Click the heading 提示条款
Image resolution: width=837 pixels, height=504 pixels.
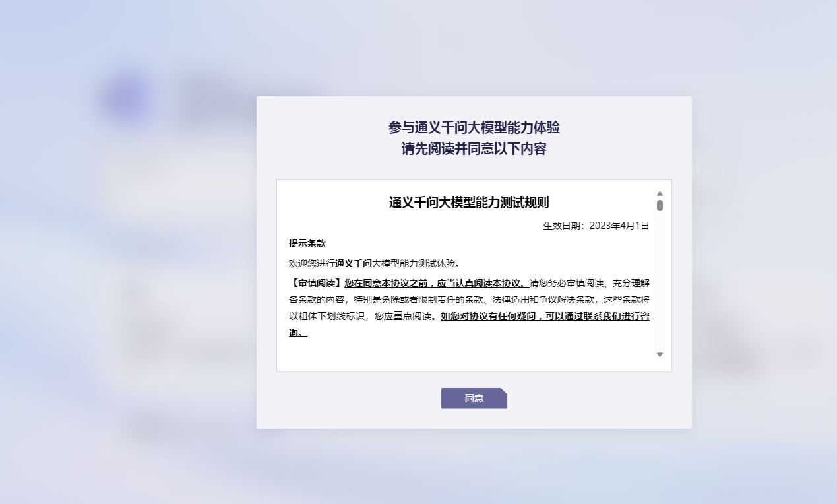(x=307, y=243)
